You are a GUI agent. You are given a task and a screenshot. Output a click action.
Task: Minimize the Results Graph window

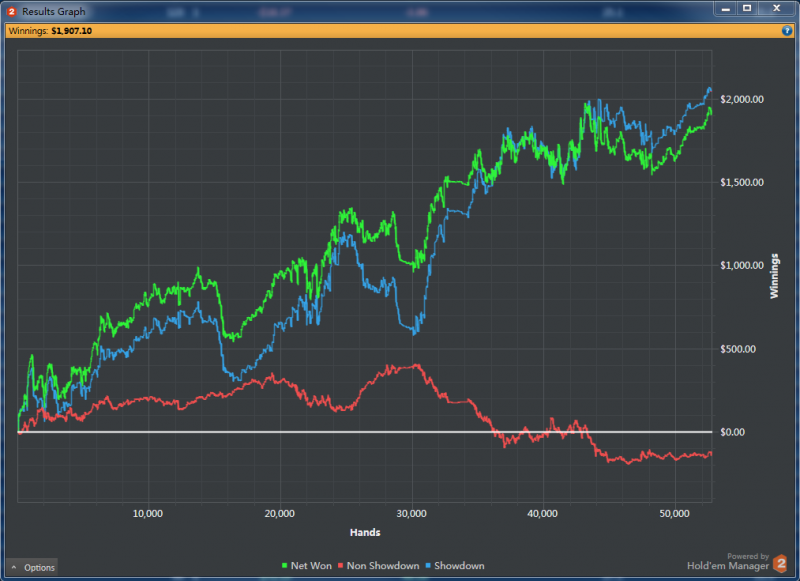point(727,8)
